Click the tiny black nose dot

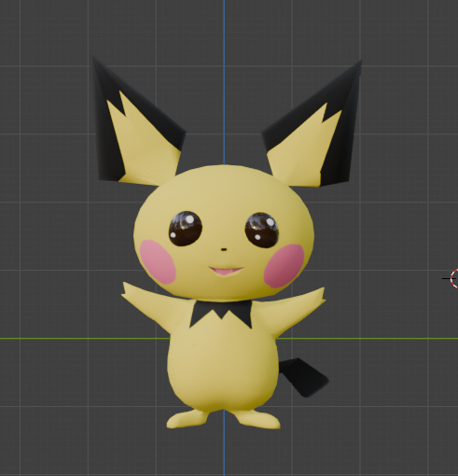(224, 249)
